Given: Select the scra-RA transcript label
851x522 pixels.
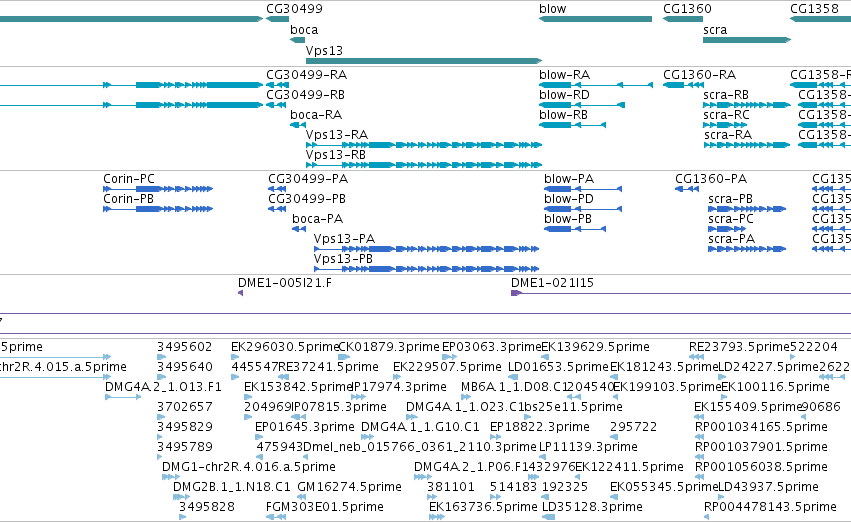Looking at the screenshot, I should click(x=728, y=135).
